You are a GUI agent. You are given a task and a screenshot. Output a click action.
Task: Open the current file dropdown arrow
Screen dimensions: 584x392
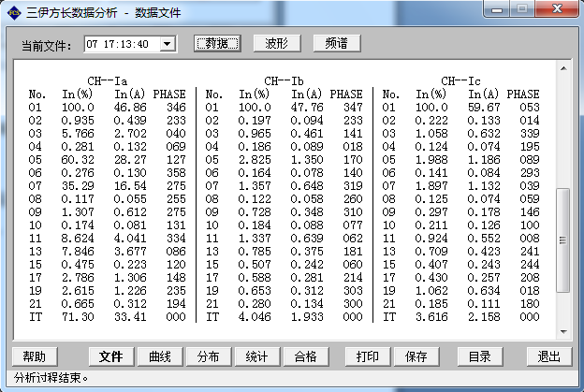168,44
